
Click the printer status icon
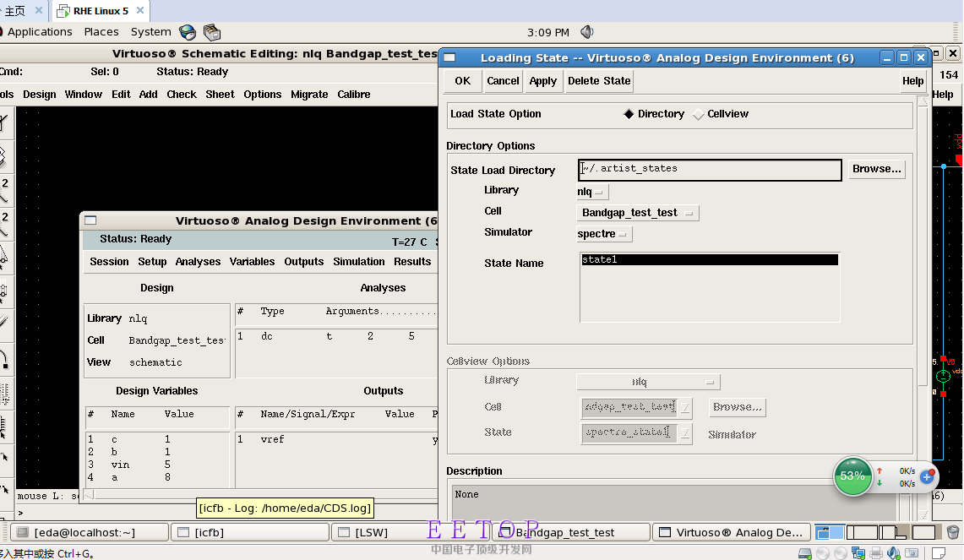(x=877, y=553)
